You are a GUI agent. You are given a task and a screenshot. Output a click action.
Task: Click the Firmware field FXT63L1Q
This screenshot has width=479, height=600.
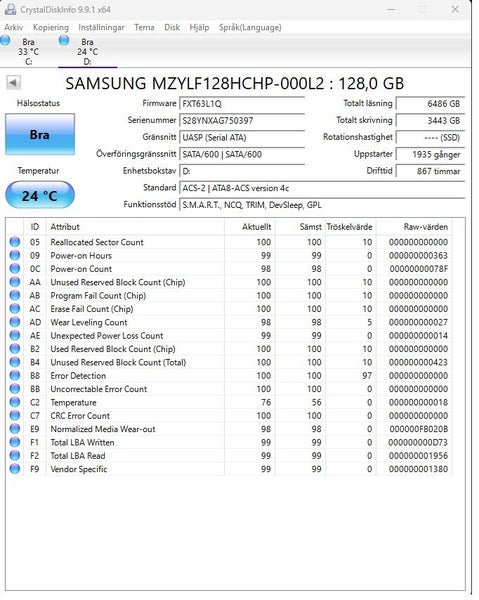(x=242, y=104)
